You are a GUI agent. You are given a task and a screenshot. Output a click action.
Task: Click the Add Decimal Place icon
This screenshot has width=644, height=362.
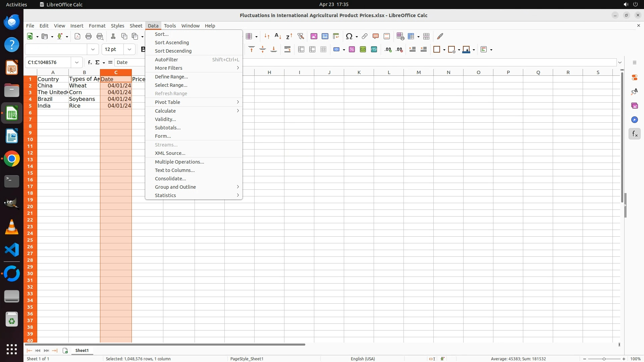coord(388,50)
